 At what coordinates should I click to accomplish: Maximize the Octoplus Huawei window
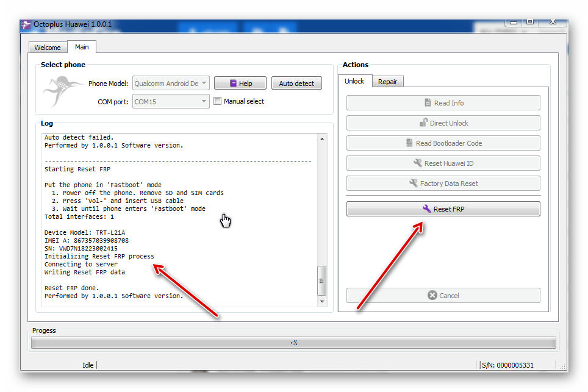[530, 22]
